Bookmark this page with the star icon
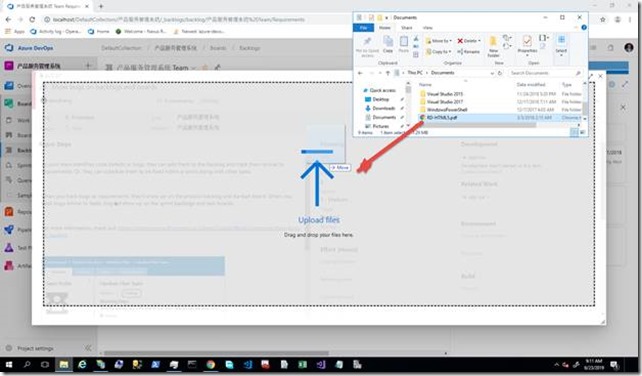The width and height of the screenshot is (642, 376). tap(603, 19)
